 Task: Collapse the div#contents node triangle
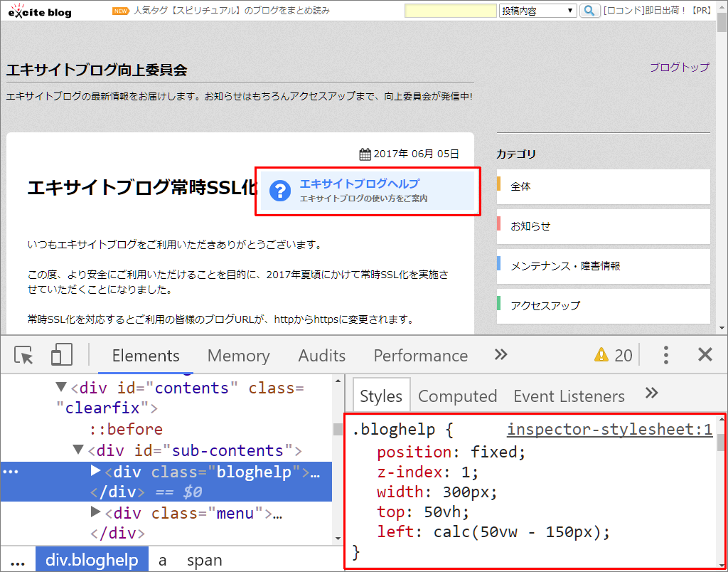click(x=61, y=387)
